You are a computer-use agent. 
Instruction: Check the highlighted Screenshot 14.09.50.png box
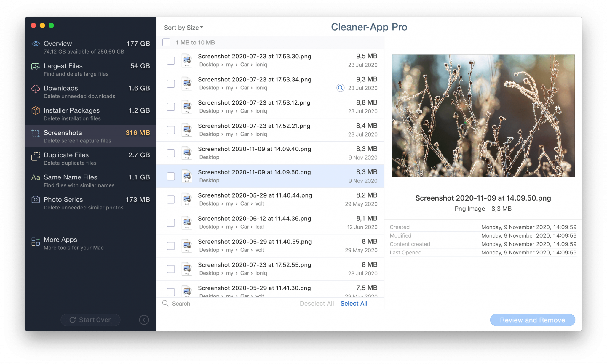[x=171, y=177]
